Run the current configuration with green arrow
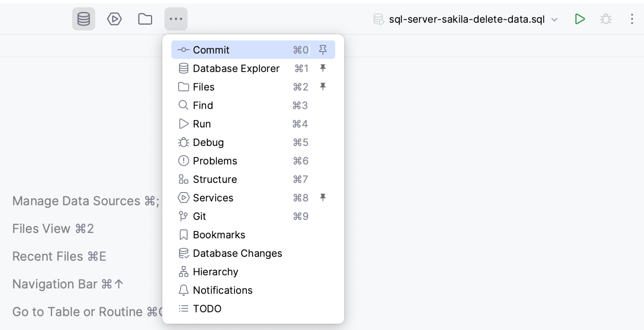This screenshot has height=330, width=644. pyautogui.click(x=580, y=19)
